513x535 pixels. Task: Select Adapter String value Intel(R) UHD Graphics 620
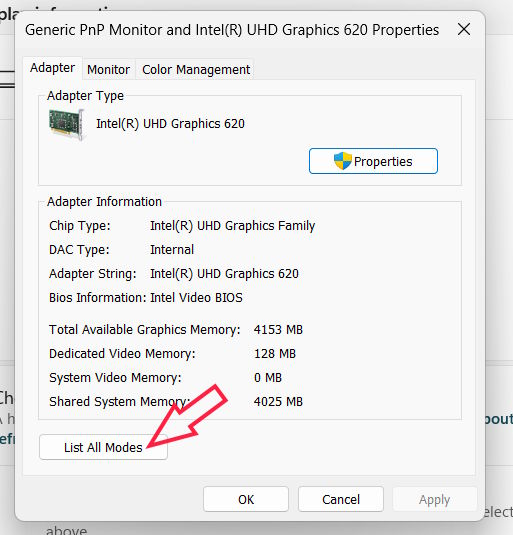pyautogui.click(x=224, y=274)
